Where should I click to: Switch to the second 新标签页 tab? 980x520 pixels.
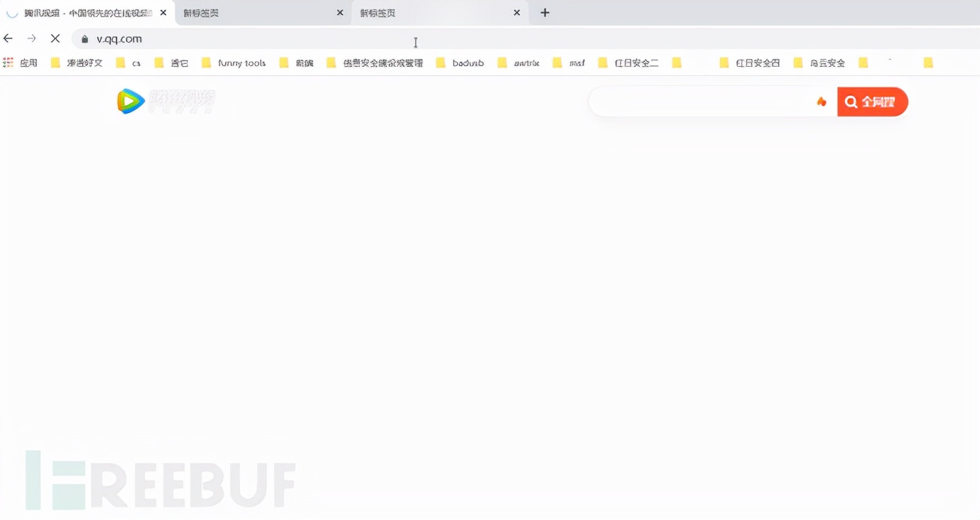coord(378,12)
